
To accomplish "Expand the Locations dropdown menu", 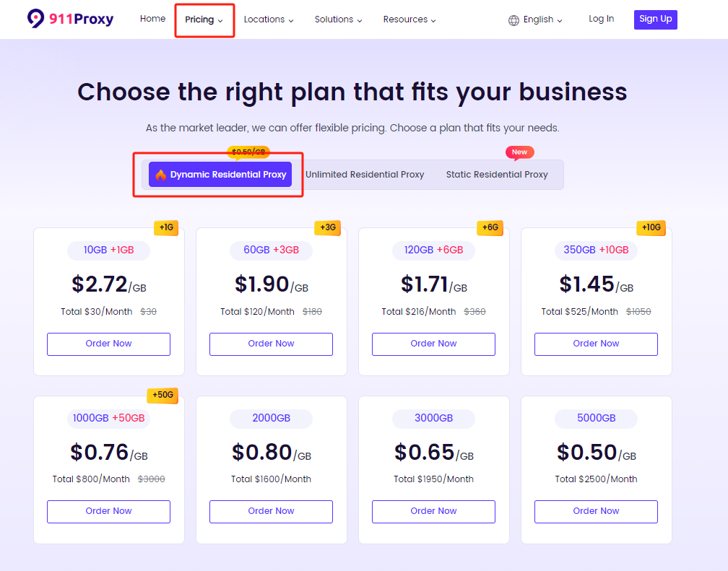I will tap(269, 19).
